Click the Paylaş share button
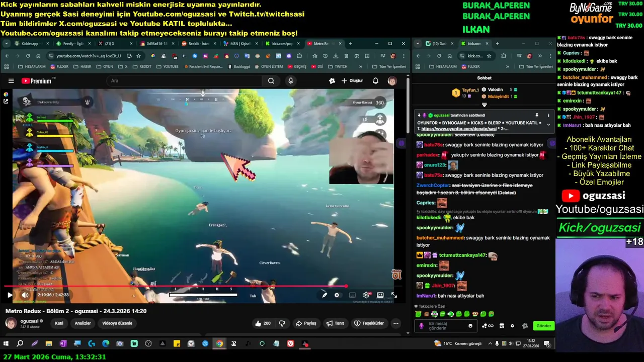Image resolution: width=644 pixels, height=362 pixels. tap(306, 323)
